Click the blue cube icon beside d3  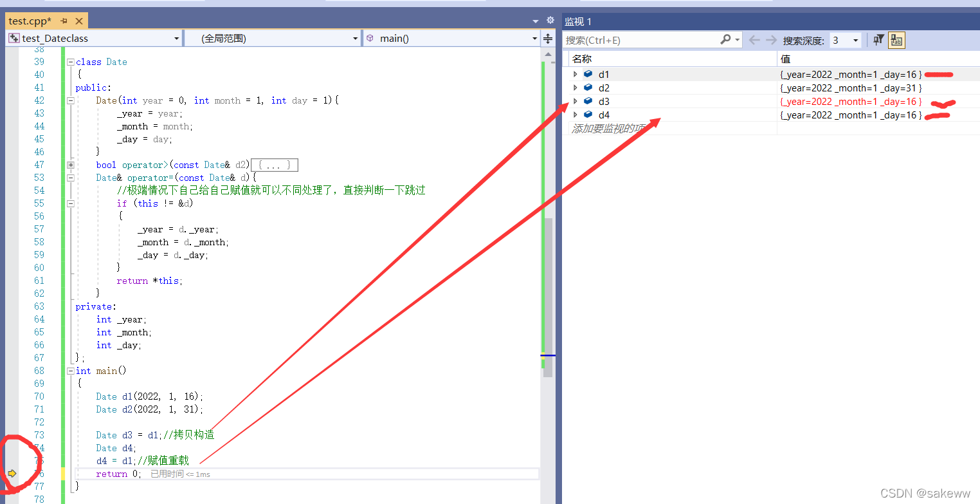click(588, 102)
